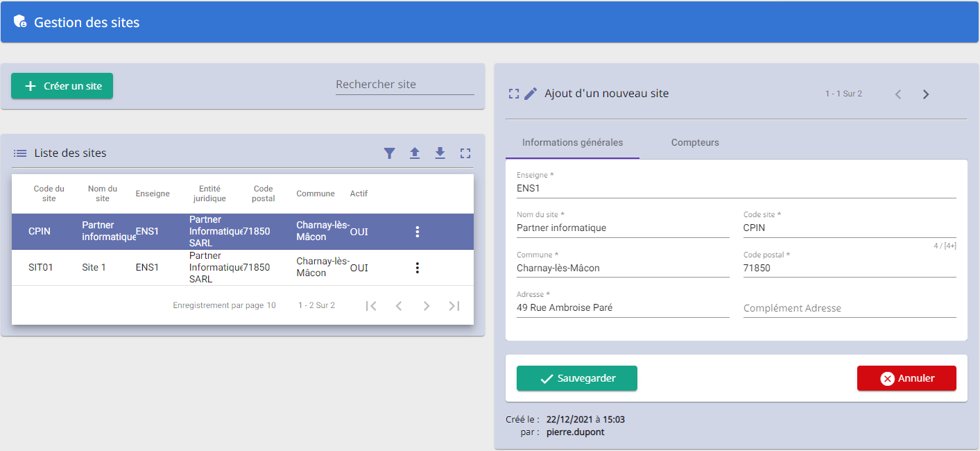Click the pencil edit icon in detail panel
This screenshot has height=451, width=980.
tap(531, 94)
